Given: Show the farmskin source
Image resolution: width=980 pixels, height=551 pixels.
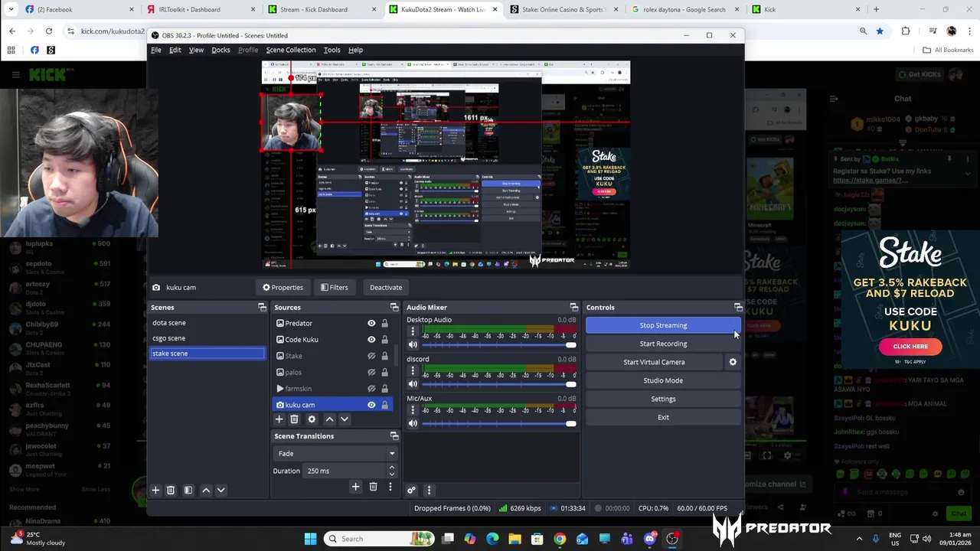Looking at the screenshot, I should pyautogui.click(x=371, y=389).
